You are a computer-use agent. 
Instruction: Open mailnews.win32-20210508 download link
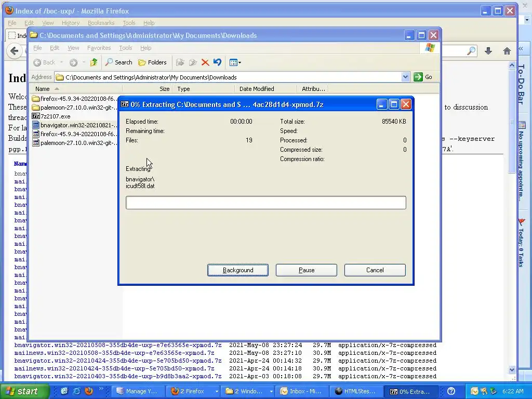tap(114, 353)
